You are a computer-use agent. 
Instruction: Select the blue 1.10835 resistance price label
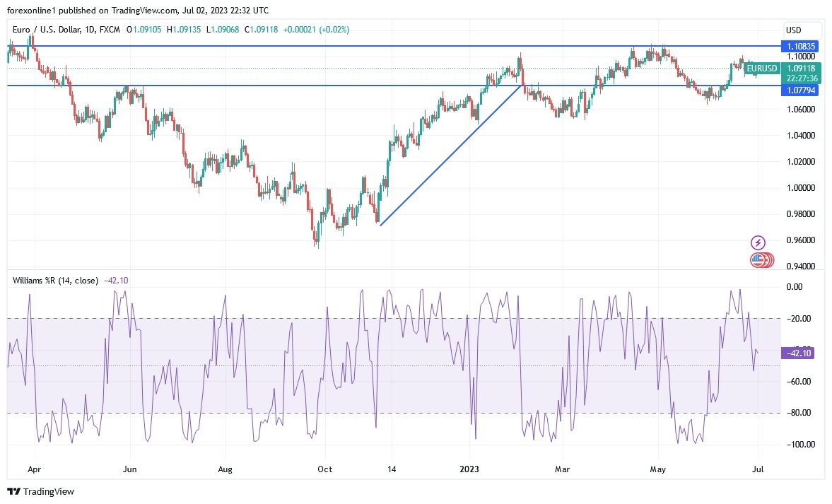coord(802,46)
